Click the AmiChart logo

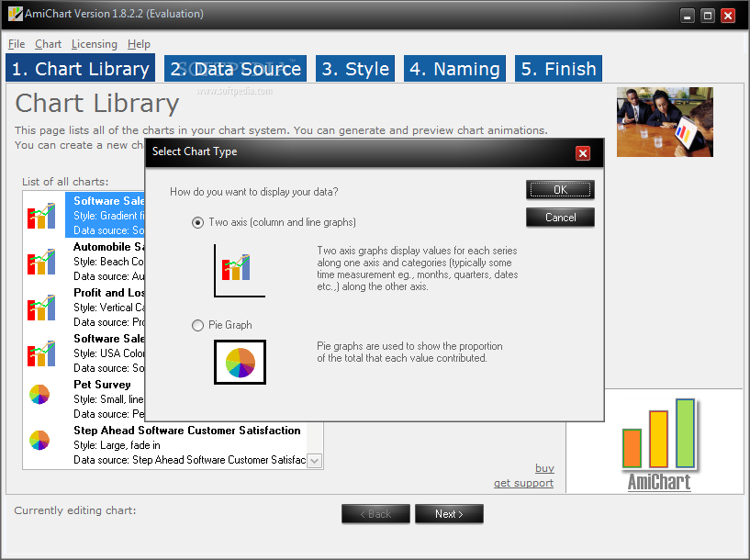(x=659, y=444)
